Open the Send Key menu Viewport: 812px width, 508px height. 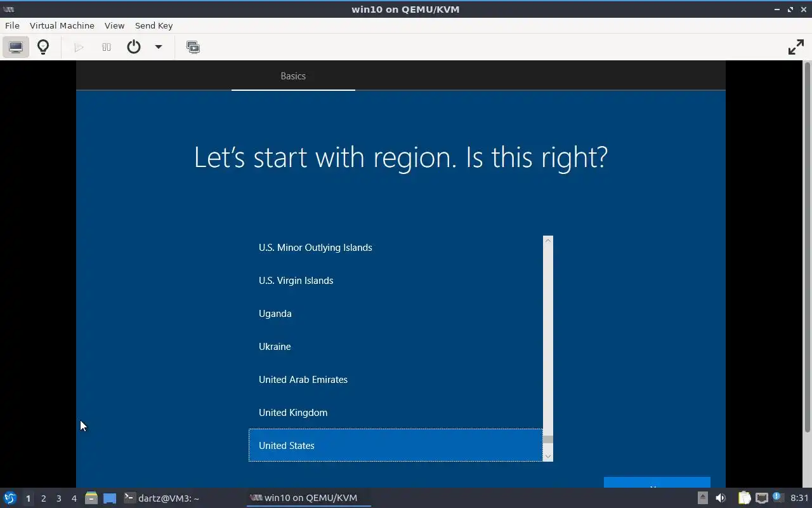[154, 25]
